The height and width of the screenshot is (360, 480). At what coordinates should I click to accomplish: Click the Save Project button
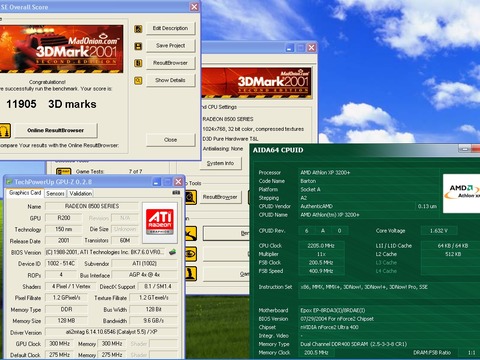(x=170, y=45)
